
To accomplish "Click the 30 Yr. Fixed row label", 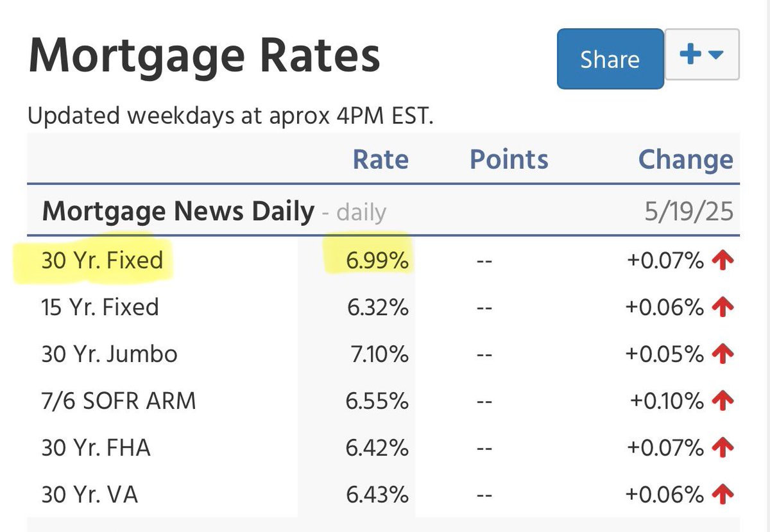I will tap(103, 260).
